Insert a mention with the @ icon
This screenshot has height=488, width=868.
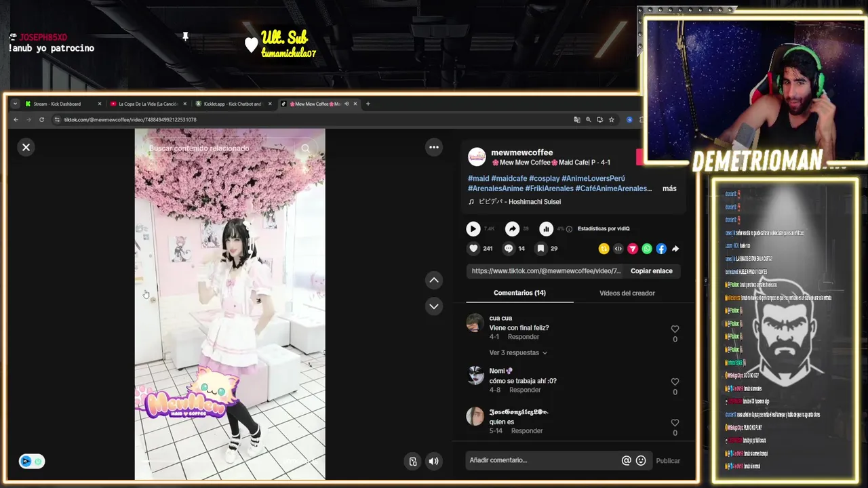click(626, 460)
